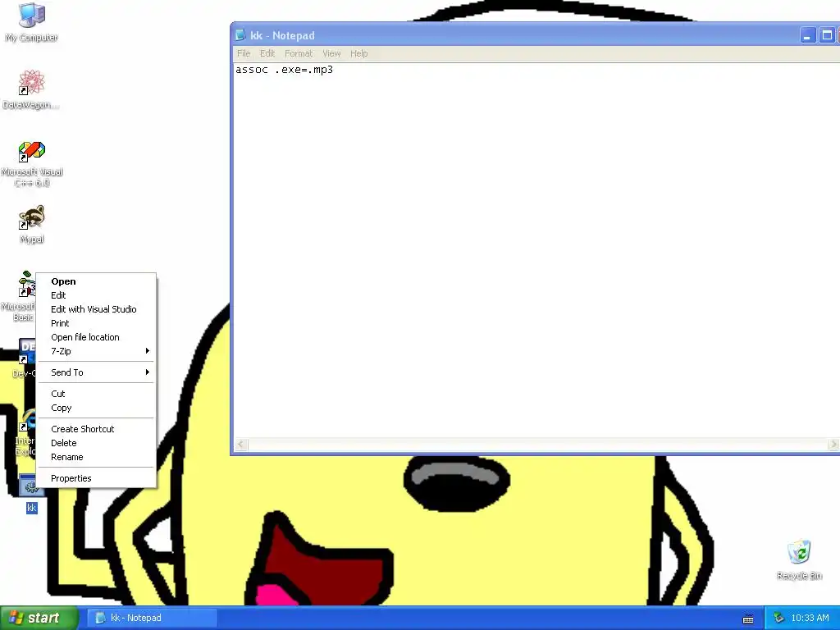Expand the 7-Zip submenu

(x=97, y=351)
